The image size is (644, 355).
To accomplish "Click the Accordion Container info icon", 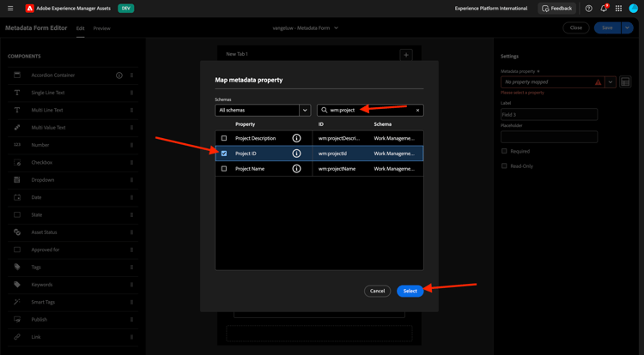I will [x=119, y=75].
